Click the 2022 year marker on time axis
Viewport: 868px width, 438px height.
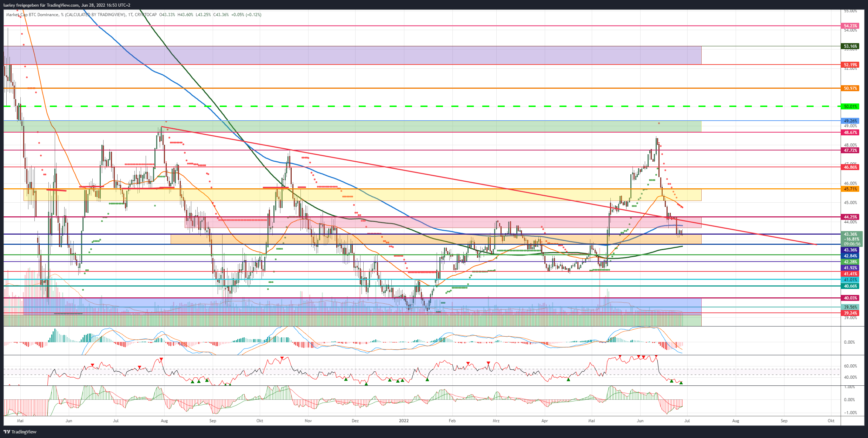[x=404, y=421]
